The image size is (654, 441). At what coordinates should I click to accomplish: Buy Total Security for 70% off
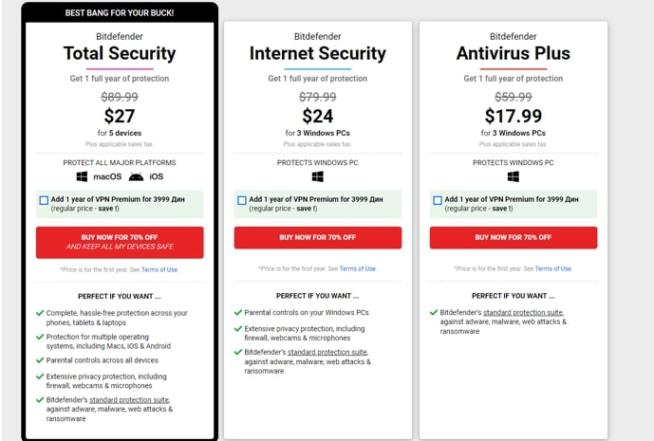(x=120, y=242)
